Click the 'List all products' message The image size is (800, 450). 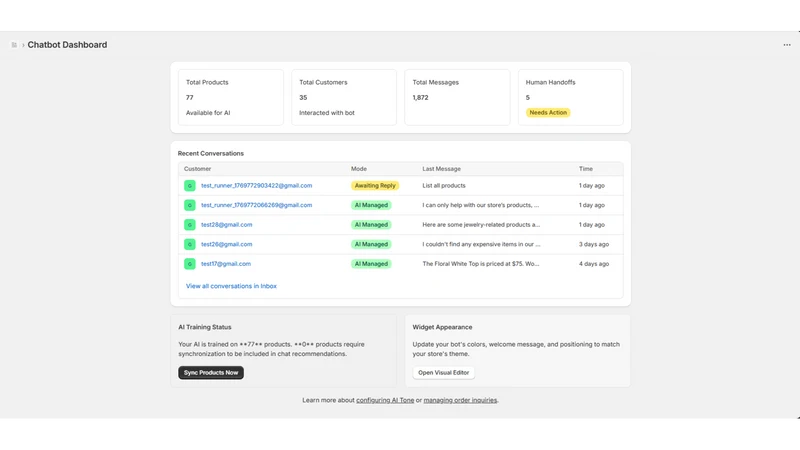pyautogui.click(x=444, y=186)
